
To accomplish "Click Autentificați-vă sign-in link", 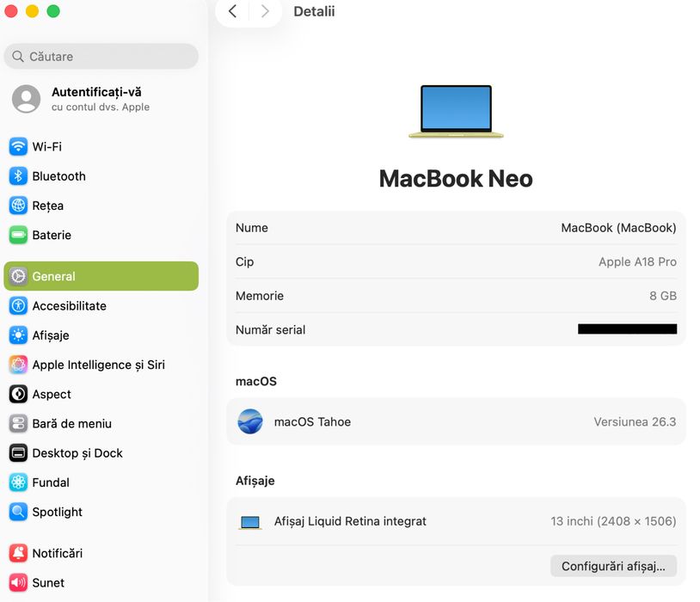I will point(96,92).
